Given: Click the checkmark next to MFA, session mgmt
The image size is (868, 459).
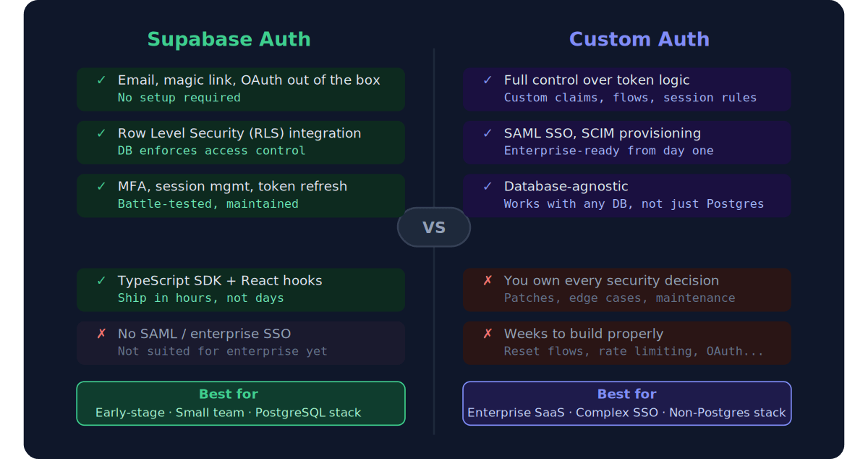Looking at the screenshot, I should pyautogui.click(x=101, y=187).
